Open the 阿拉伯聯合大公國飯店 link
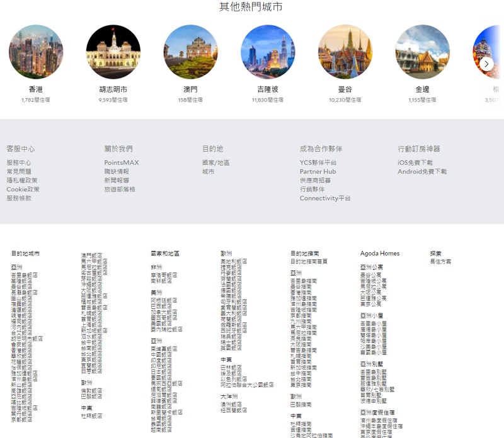504x438 pixels. (x=247, y=385)
